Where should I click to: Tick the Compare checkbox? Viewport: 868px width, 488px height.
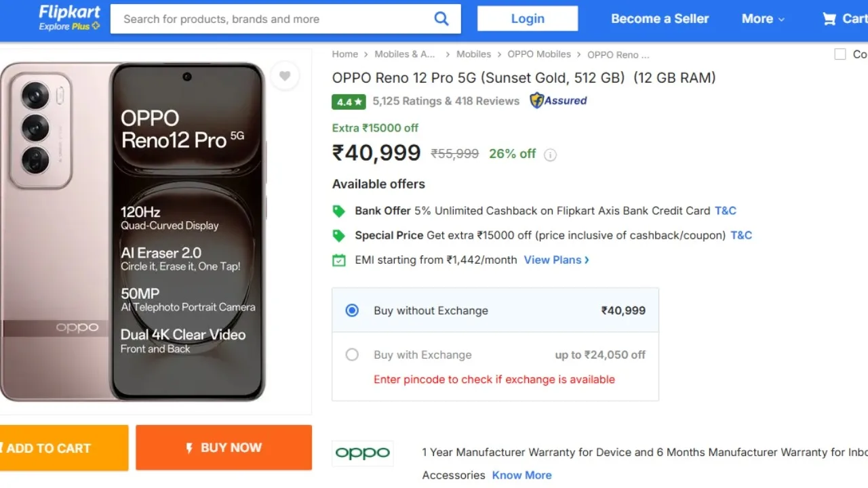(840, 54)
